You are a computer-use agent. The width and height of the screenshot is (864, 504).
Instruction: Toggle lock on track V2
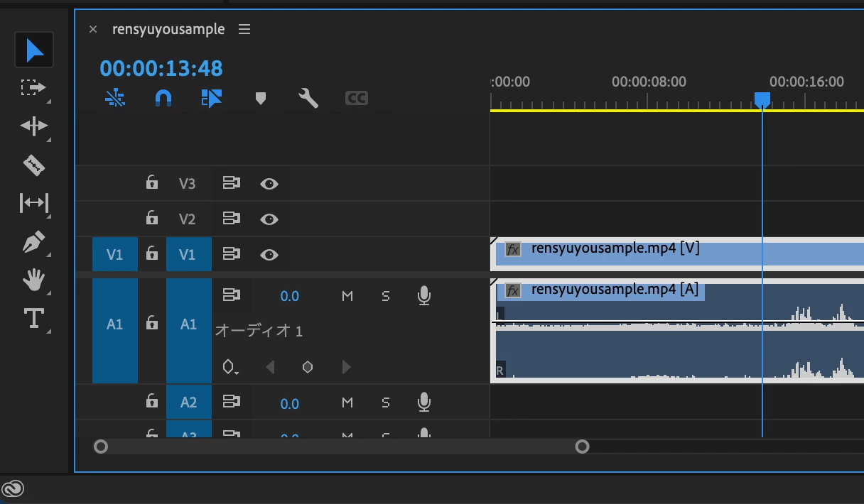click(x=151, y=217)
